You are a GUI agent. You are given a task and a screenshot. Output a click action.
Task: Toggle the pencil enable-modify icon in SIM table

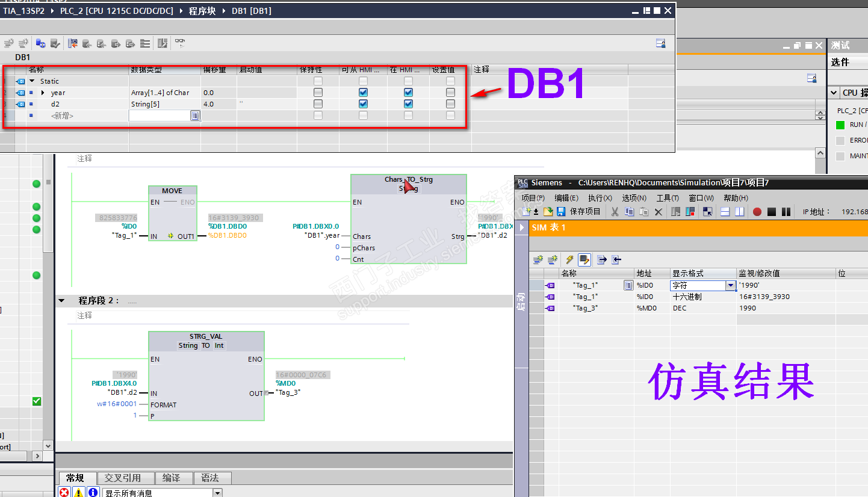pos(584,259)
